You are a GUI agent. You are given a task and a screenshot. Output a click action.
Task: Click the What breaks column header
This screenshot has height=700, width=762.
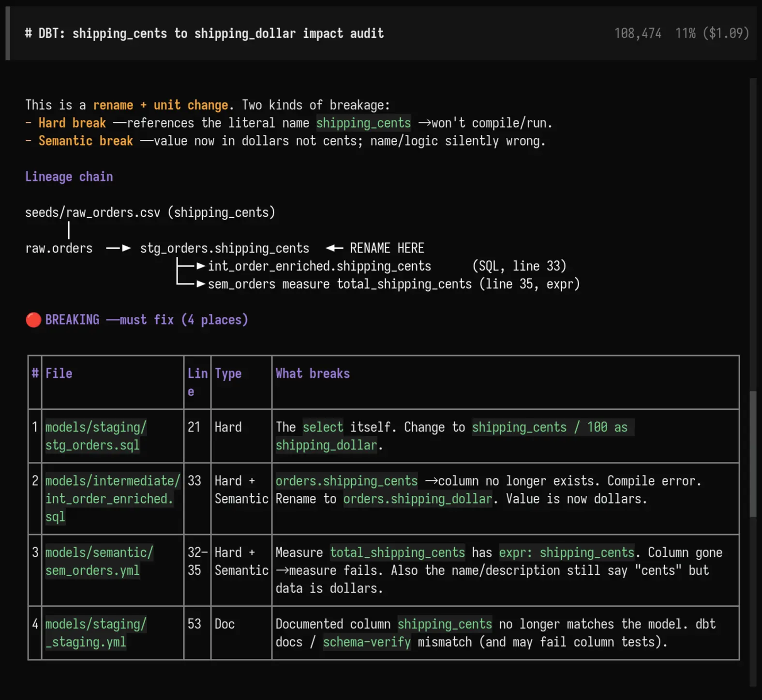(313, 373)
